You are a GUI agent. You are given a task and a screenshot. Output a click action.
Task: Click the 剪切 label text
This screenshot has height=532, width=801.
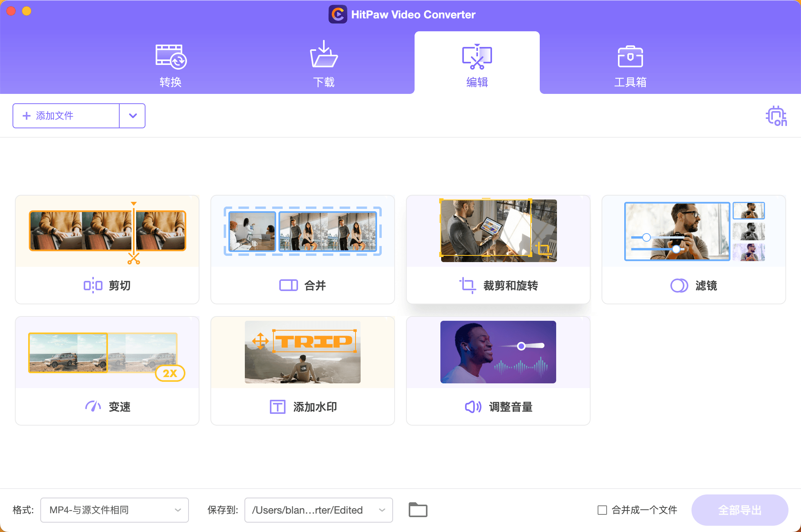pyautogui.click(x=120, y=286)
